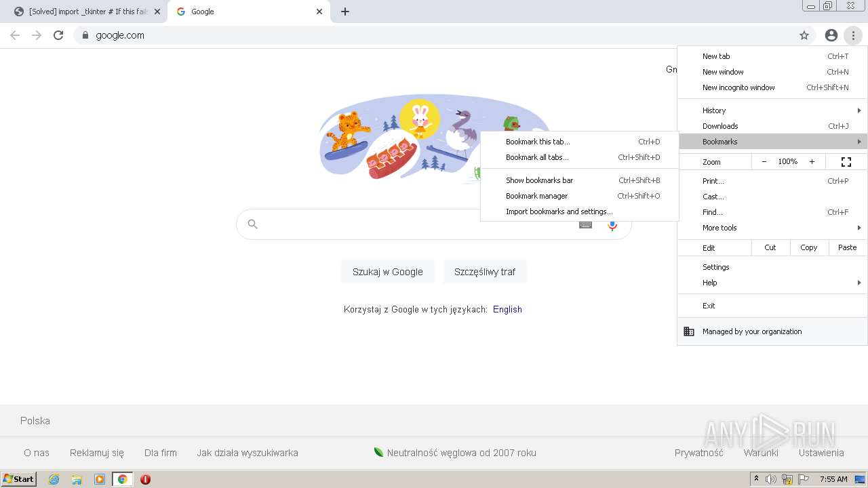868x488 pixels.
Task: Click Cut in the Edit row
Action: (x=770, y=247)
